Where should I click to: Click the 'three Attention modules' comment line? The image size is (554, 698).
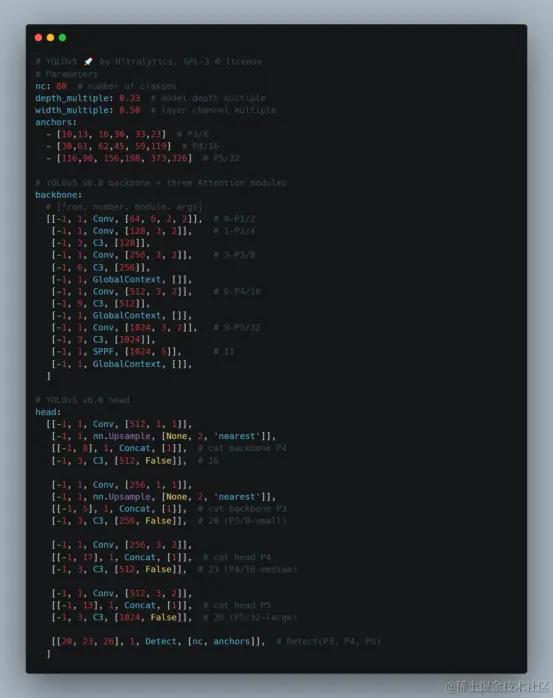pyautogui.click(x=161, y=183)
